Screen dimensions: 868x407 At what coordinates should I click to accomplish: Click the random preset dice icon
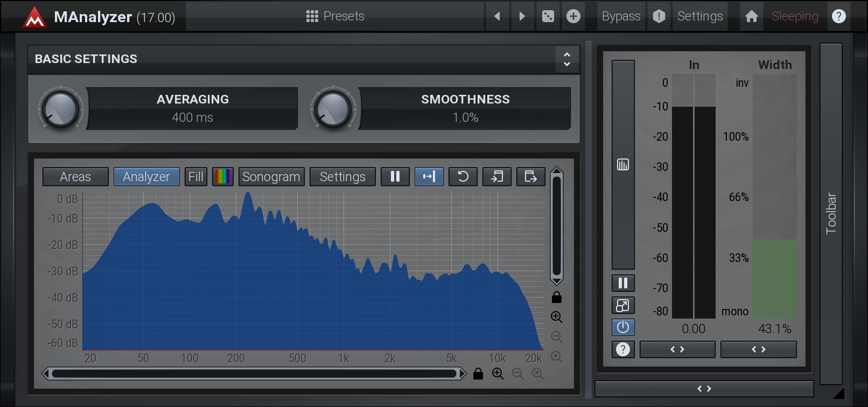(548, 17)
